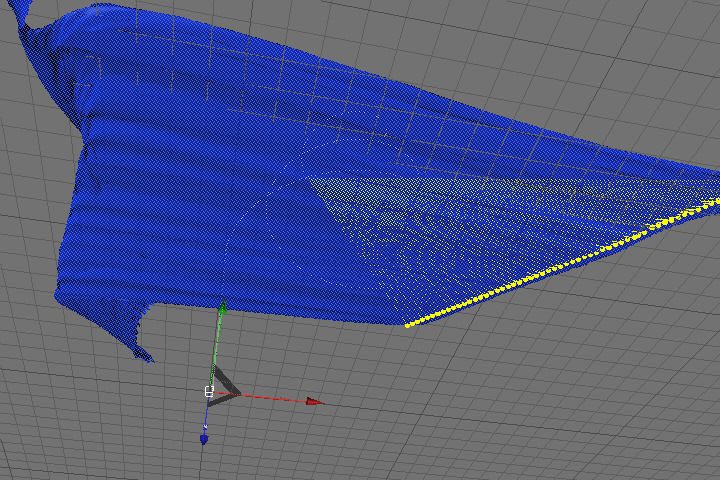Click the highlighted yellow edge of the cloth
This screenshot has height=480, width=720.
click(x=562, y=263)
